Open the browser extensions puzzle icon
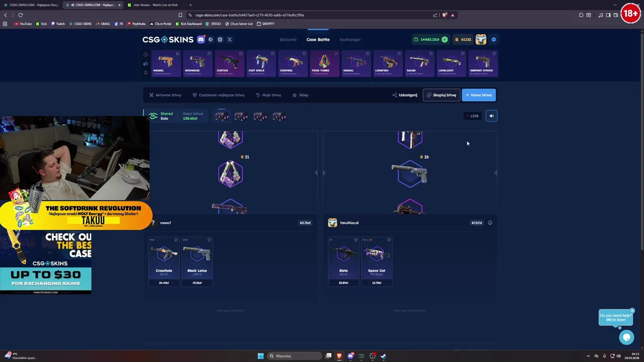This screenshot has width=644, height=362. coord(581,15)
